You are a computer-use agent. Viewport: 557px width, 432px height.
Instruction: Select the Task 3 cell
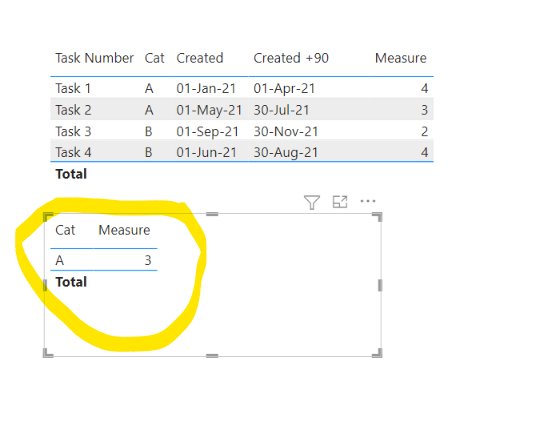(x=73, y=131)
